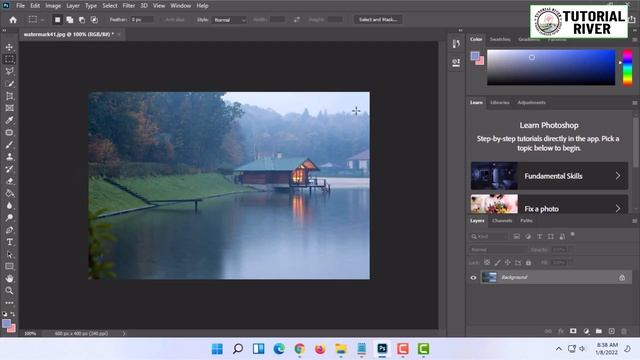
Task: Select the Brush tool
Action: tap(9, 145)
